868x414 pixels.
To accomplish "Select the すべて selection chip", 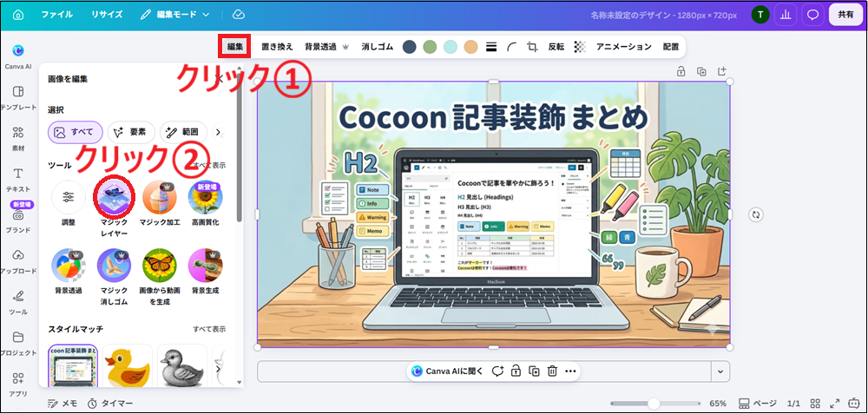I will pyautogui.click(x=76, y=132).
